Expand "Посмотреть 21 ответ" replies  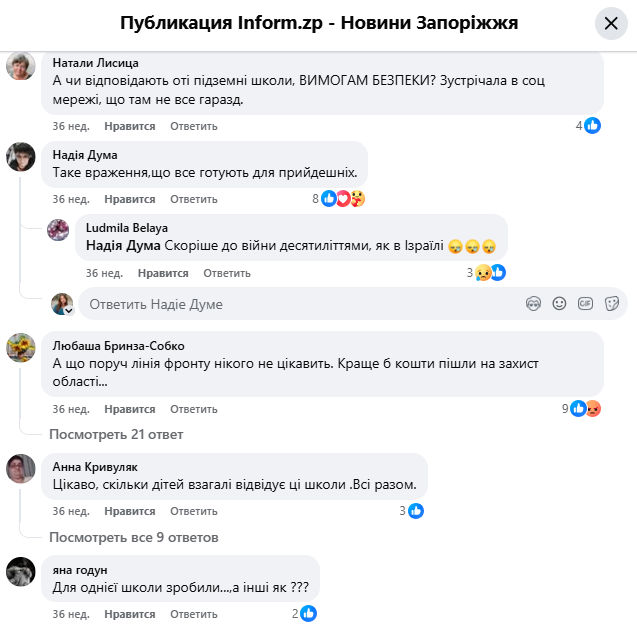[116, 434]
